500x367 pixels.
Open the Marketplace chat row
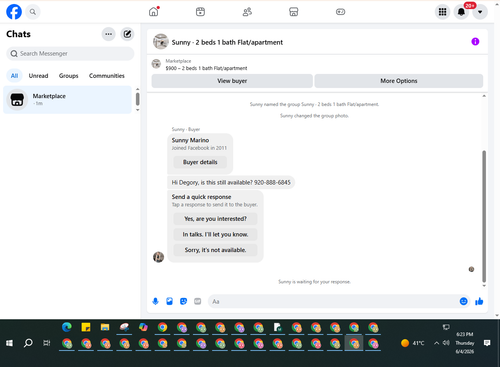click(67, 100)
